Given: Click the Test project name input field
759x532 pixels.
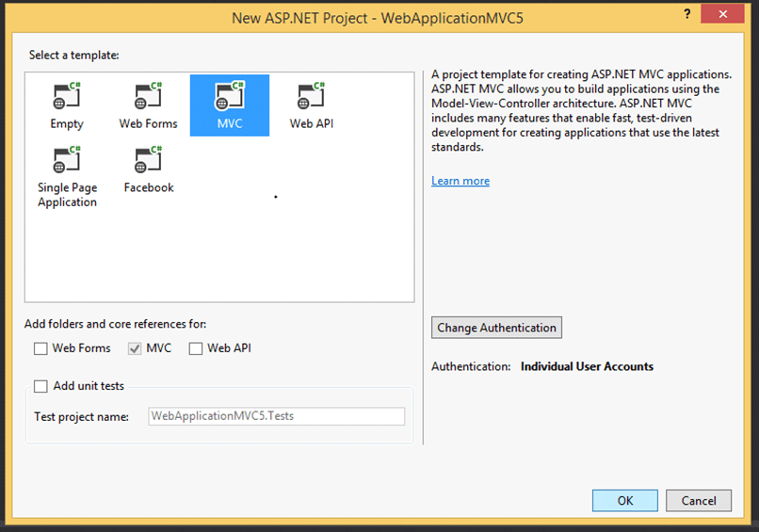Looking at the screenshot, I should [x=277, y=416].
